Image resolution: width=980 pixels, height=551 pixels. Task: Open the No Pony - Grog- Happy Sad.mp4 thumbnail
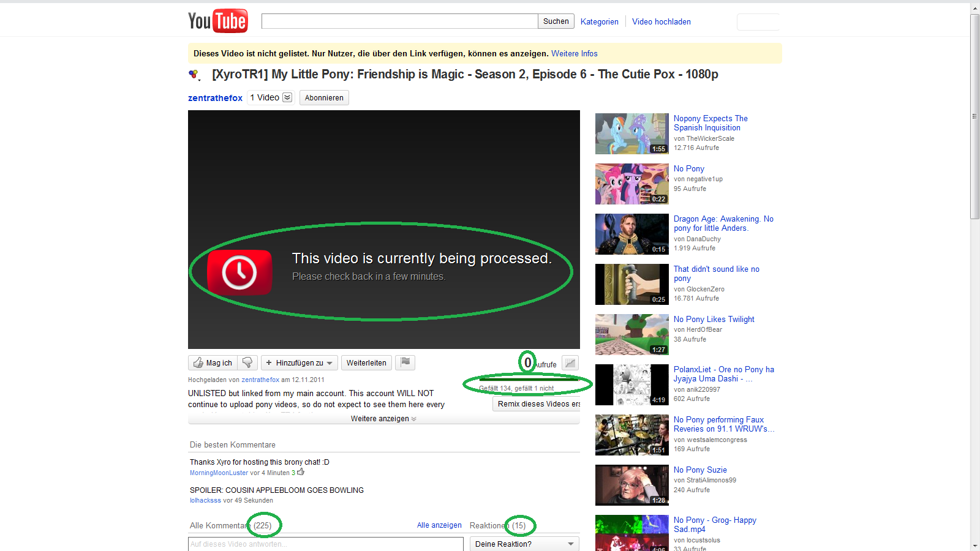click(x=632, y=533)
